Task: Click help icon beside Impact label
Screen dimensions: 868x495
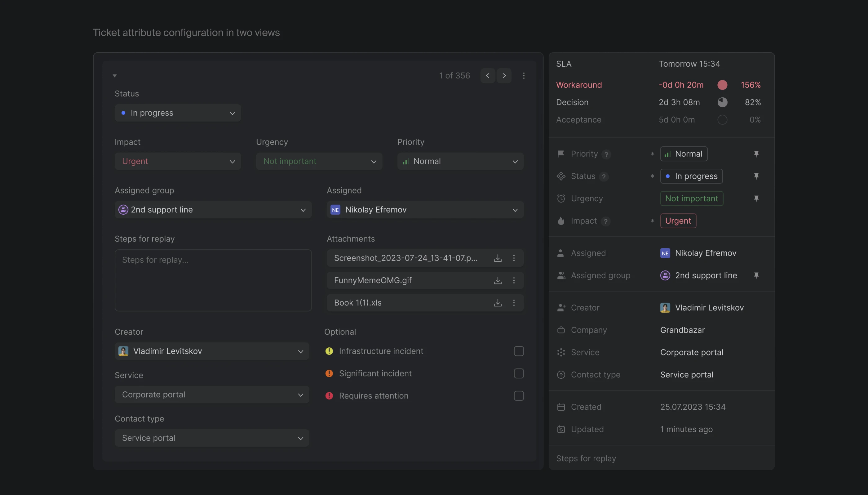Action: click(605, 221)
